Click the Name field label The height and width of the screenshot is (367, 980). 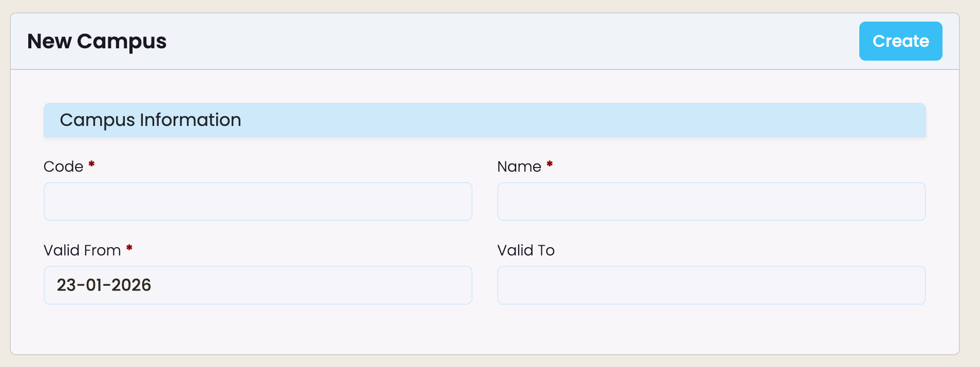pos(519,167)
